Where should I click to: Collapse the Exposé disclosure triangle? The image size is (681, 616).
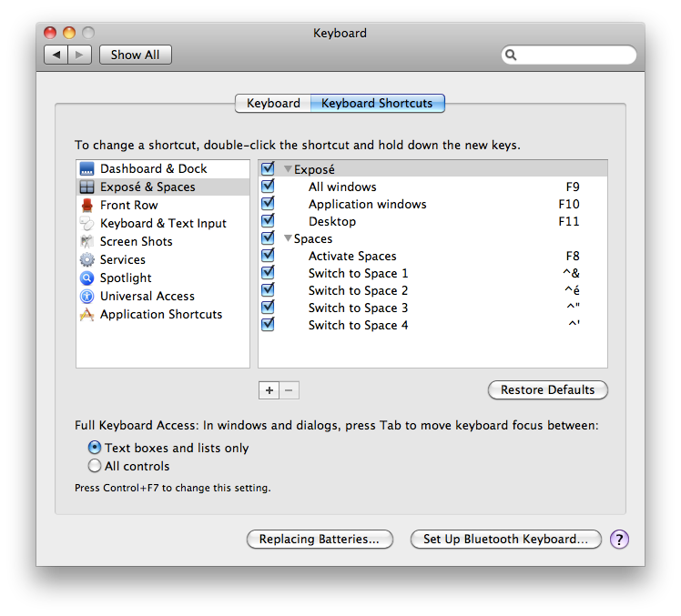(288, 170)
